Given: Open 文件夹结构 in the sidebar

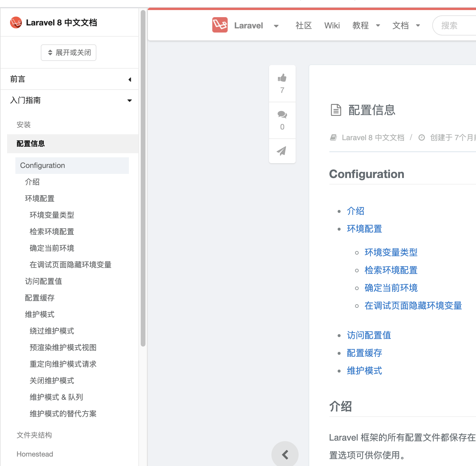Looking at the screenshot, I should (34, 435).
